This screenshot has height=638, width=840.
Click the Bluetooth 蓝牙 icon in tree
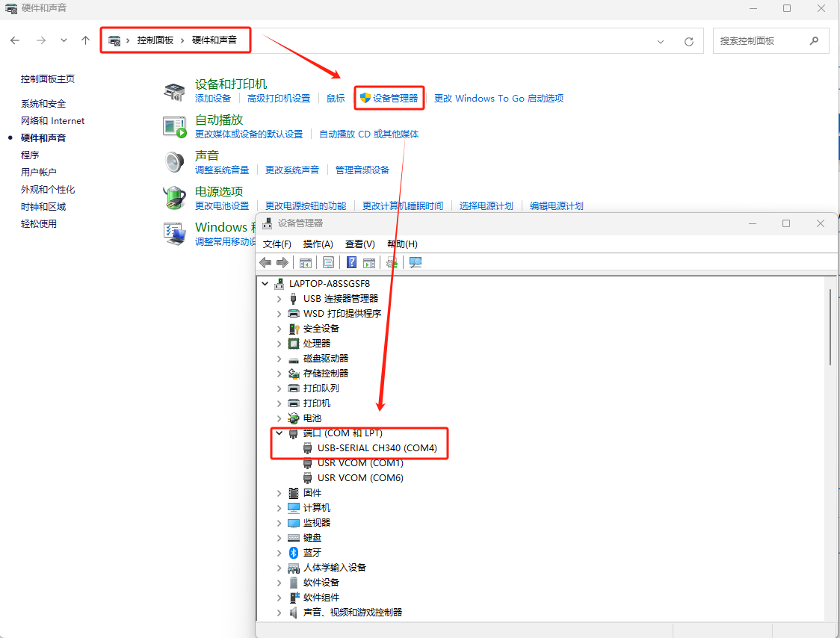tap(294, 552)
